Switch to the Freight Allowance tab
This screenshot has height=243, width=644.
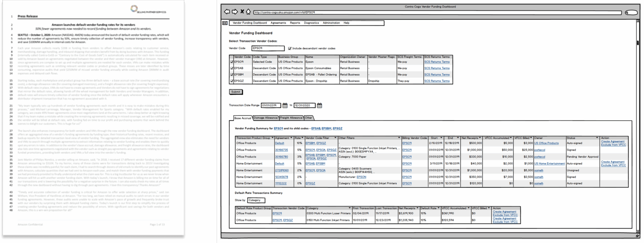(x=291, y=118)
